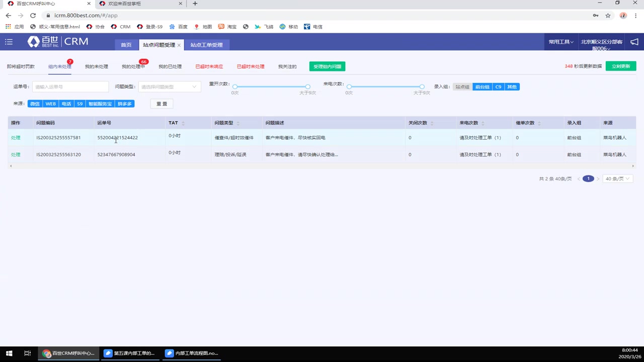The width and height of the screenshot is (644, 362).
Task: Open the hamburger sidebar menu icon
Action: [9, 42]
